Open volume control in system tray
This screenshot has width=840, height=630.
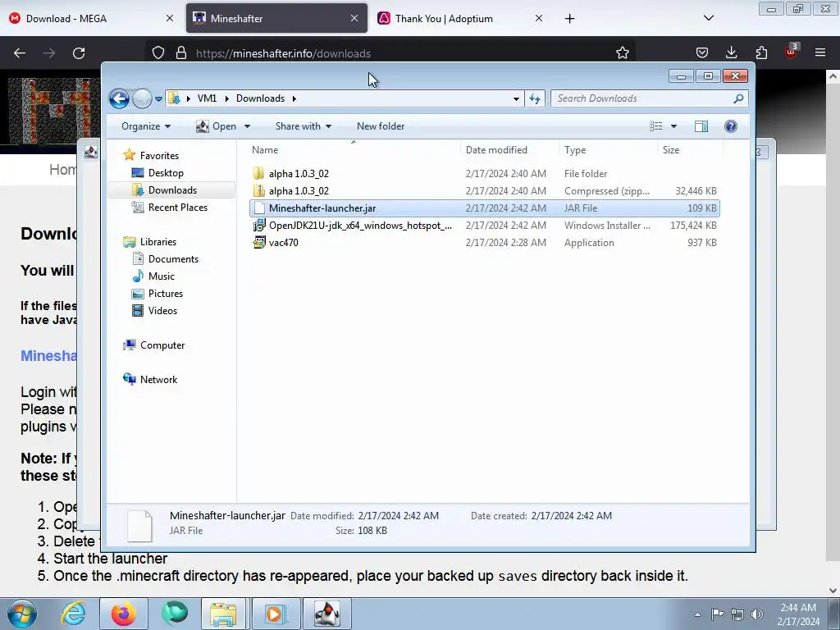coord(757,614)
